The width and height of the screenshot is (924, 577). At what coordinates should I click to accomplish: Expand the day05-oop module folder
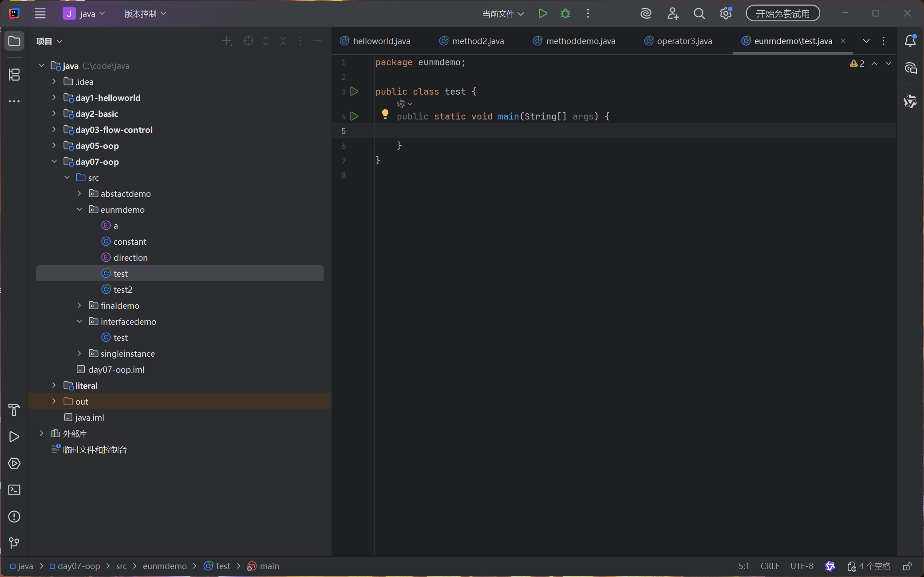[x=54, y=146]
